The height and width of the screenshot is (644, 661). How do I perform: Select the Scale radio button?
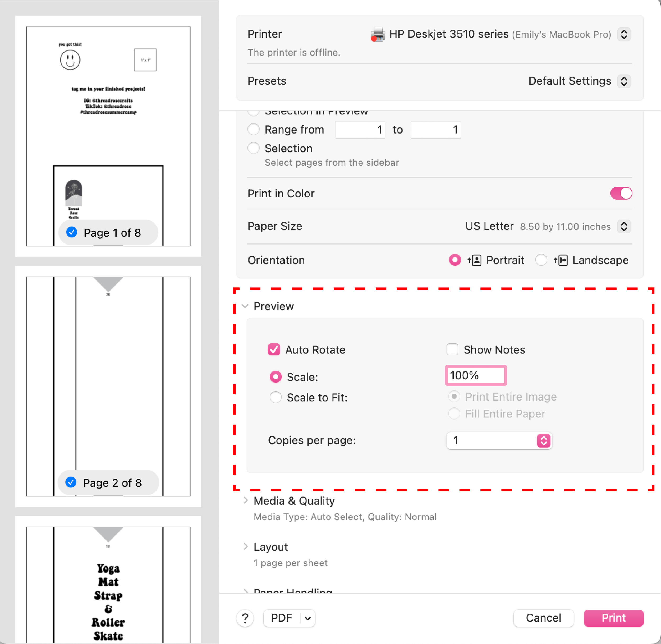pos(276,377)
